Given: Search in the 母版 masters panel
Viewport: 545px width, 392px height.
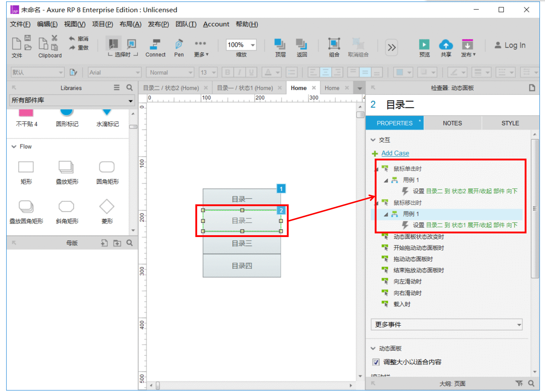Looking at the screenshot, I should click(x=129, y=243).
